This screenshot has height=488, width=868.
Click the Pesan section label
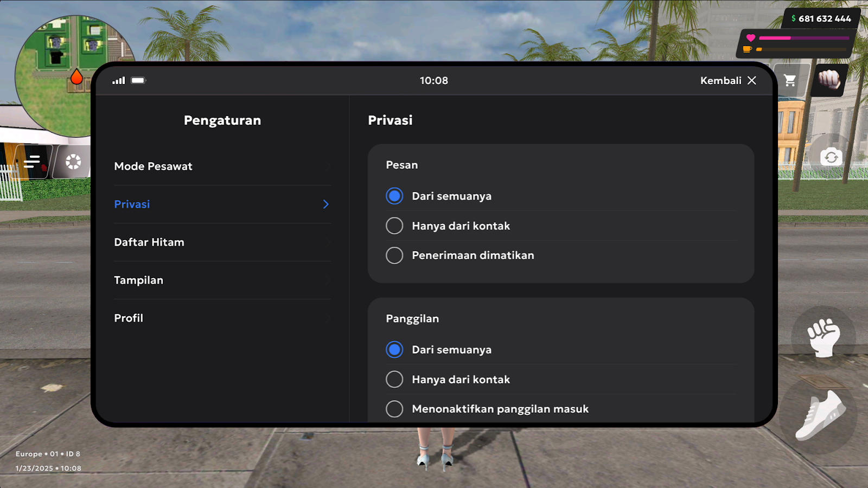(x=402, y=165)
